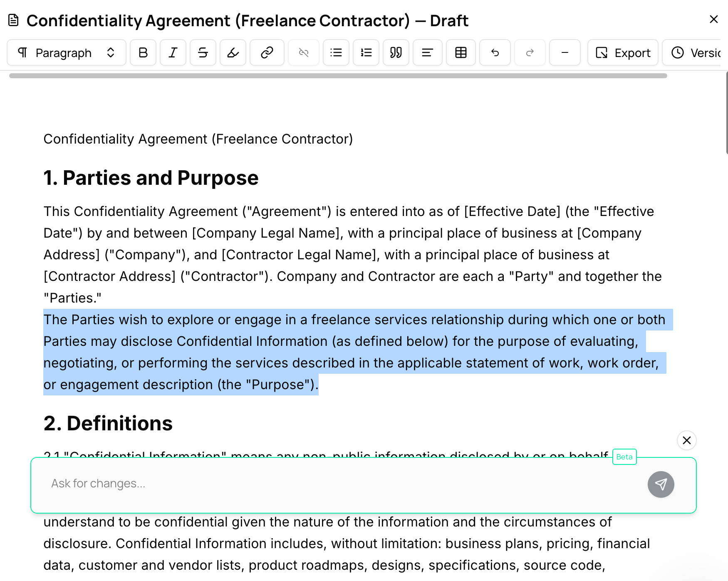Viewport: 728px width, 581px height.
Task: Open text alignment options
Action: pos(428,53)
